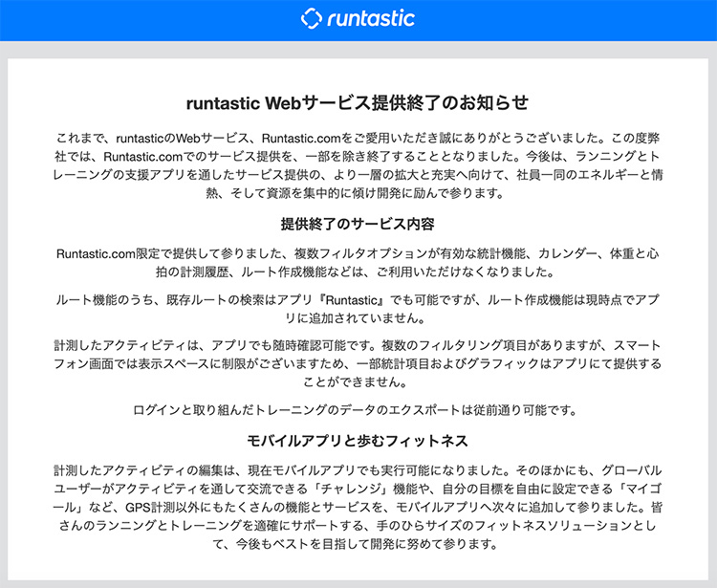717x588 pixels.
Task: Click the line 'ことができません。'
Action: coord(355,382)
